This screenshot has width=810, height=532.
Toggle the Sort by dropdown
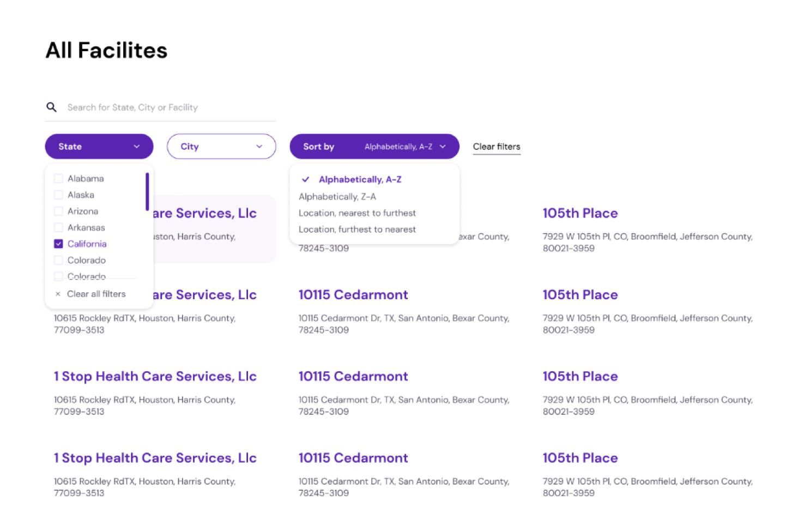[x=374, y=146]
